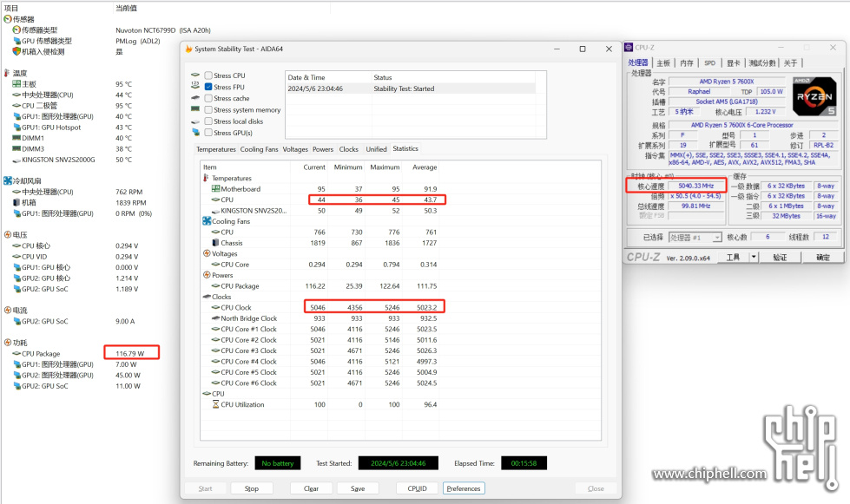This screenshot has height=504, width=850.
Task: Click the CPU-Z Validate button
Action: 780,257
